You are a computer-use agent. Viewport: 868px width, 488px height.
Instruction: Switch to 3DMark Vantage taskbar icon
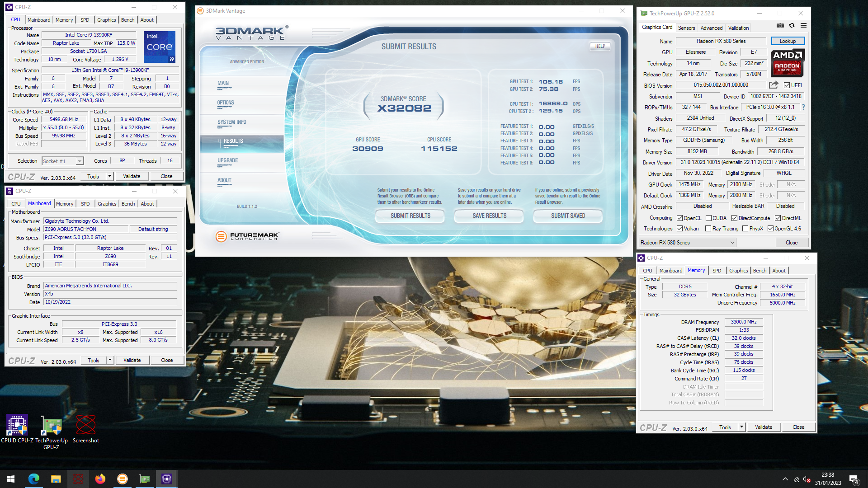(122, 479)
